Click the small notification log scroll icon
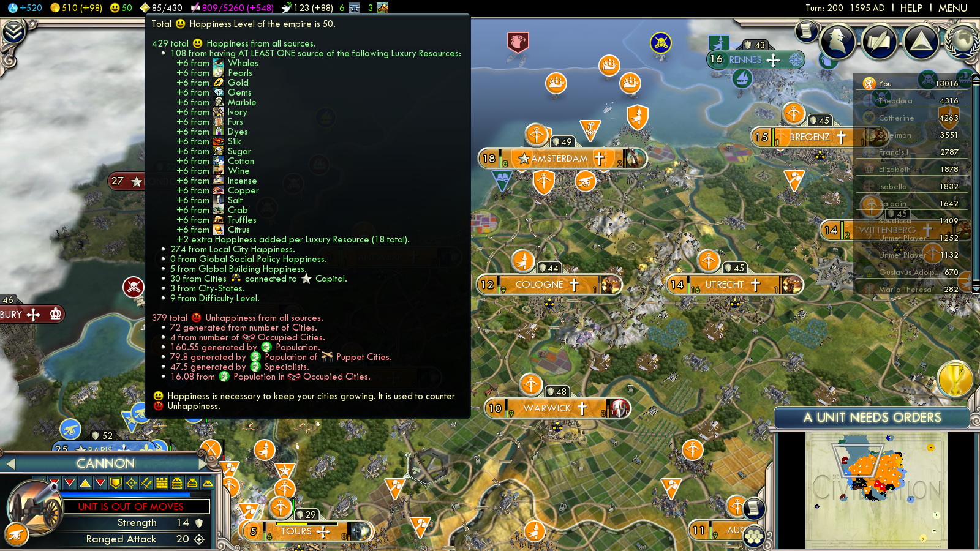This screenshot has height=551, width=980. [806, 31]
